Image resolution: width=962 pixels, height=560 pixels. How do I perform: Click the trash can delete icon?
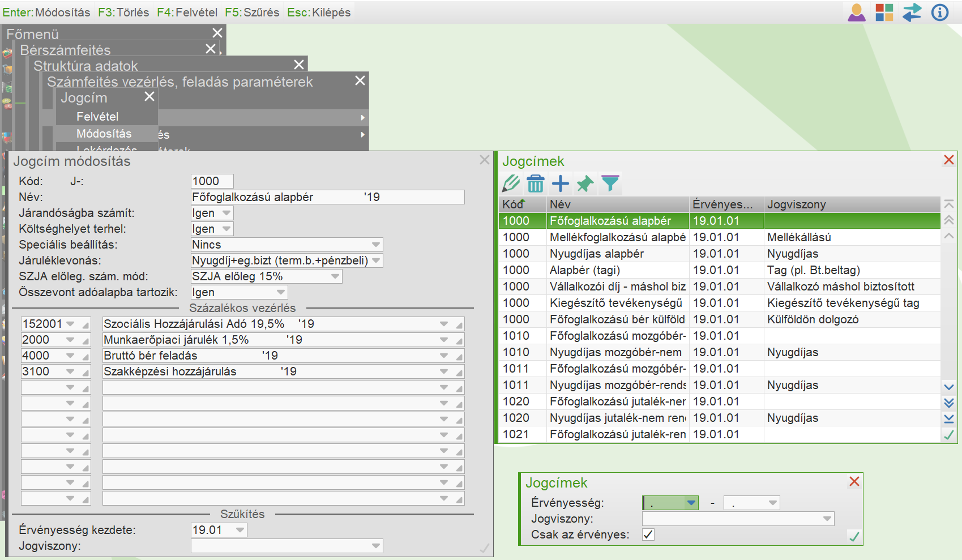(x=535, y=183)
